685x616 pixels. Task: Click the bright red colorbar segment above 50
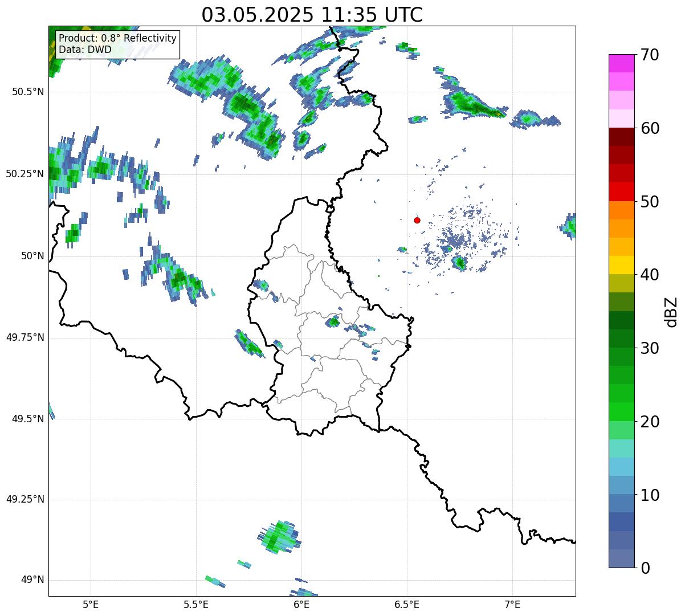click(x=622, y=192)
